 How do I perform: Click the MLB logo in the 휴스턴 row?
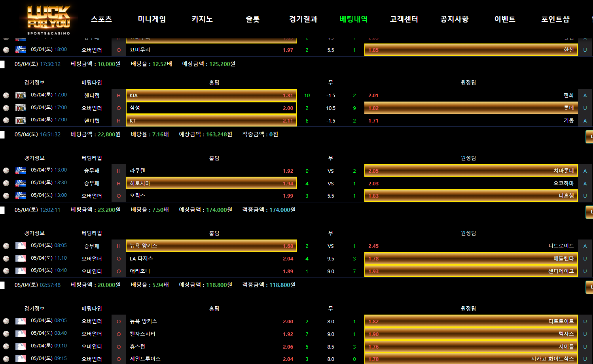click(x=21, y=346)
